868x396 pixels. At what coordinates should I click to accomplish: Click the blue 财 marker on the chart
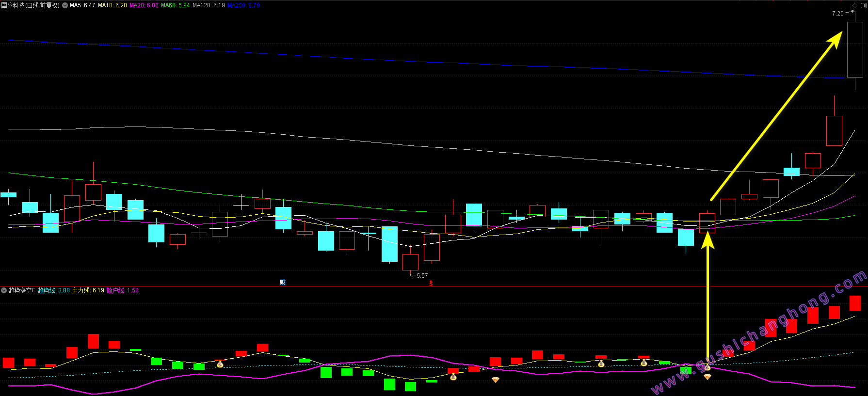(x=283, y=283)
